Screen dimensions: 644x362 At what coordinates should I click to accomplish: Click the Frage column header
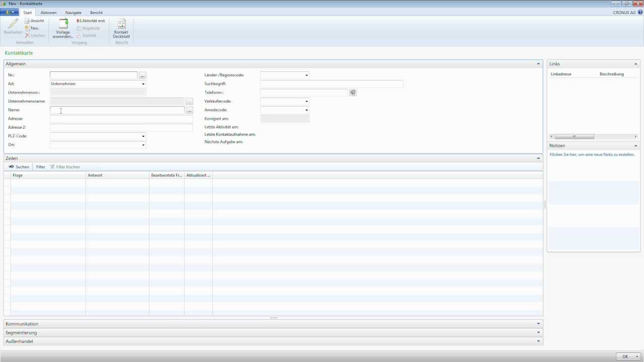(x=48, y=175)
